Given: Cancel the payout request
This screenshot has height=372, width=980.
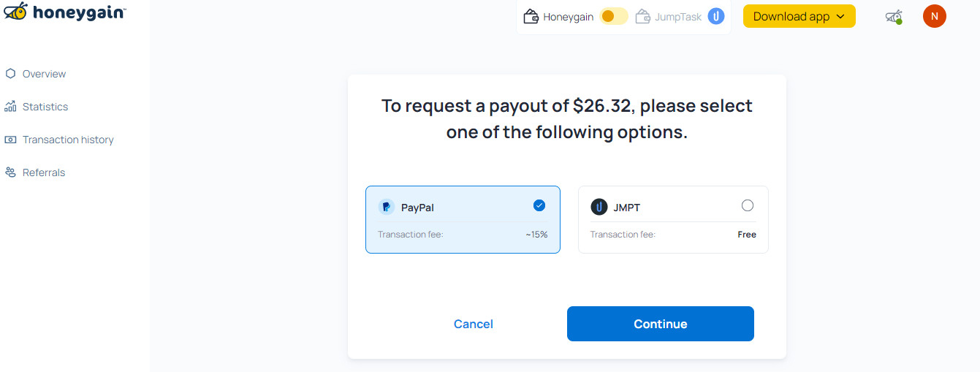Looking at the screenshot, I should 474,324.
